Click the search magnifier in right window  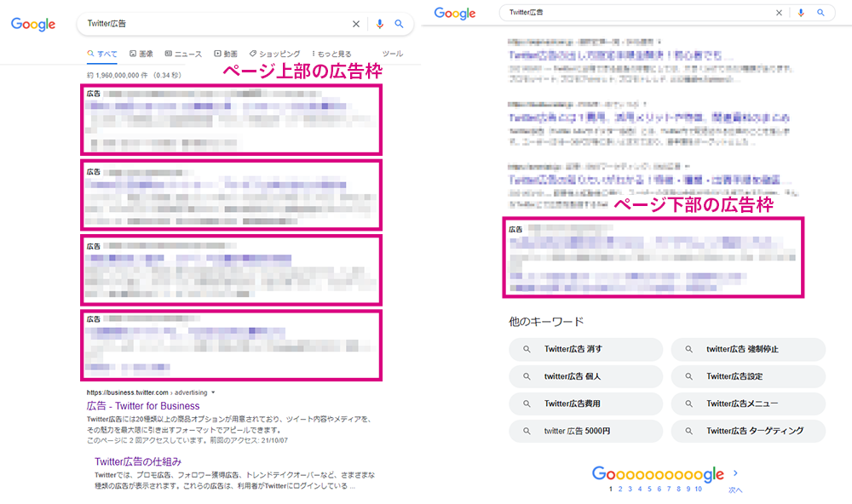coord(821,13)
